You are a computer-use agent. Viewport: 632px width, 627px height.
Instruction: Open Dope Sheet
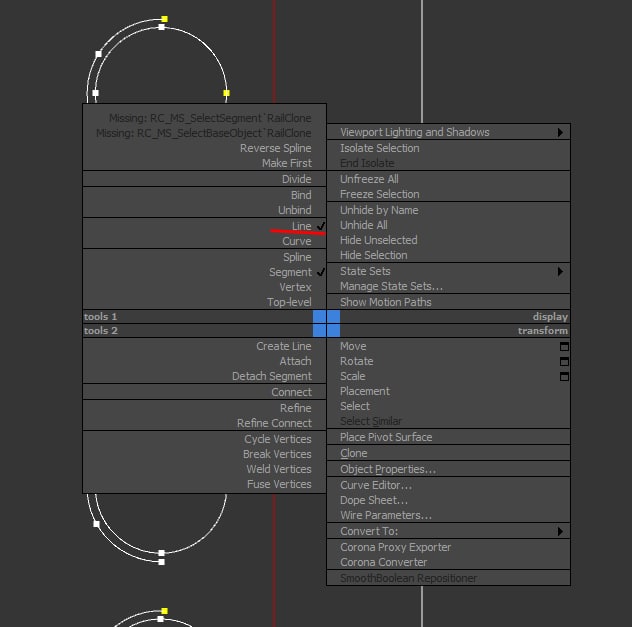point(374,500)
